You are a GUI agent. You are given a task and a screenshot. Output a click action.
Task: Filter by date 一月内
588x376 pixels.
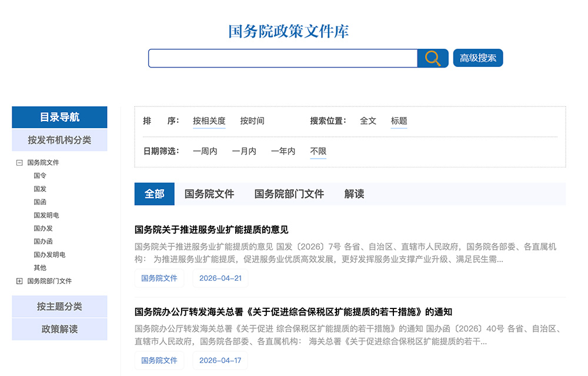(244, 152)
